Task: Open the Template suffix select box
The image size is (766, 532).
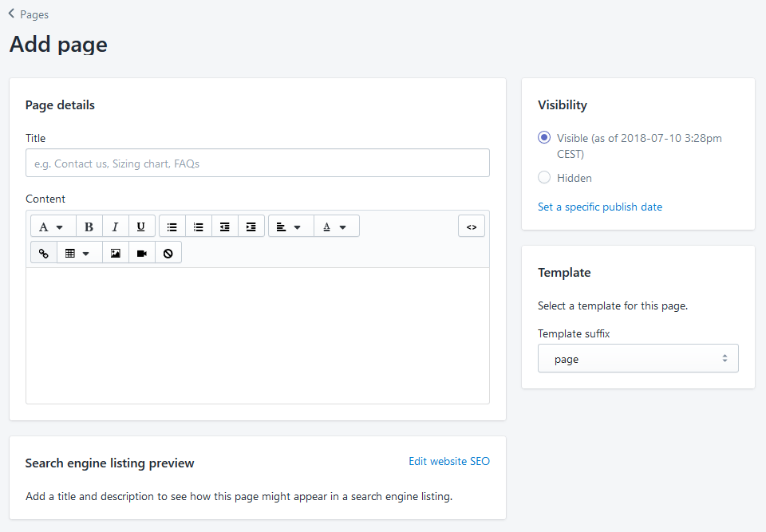Action: [638, 359]
